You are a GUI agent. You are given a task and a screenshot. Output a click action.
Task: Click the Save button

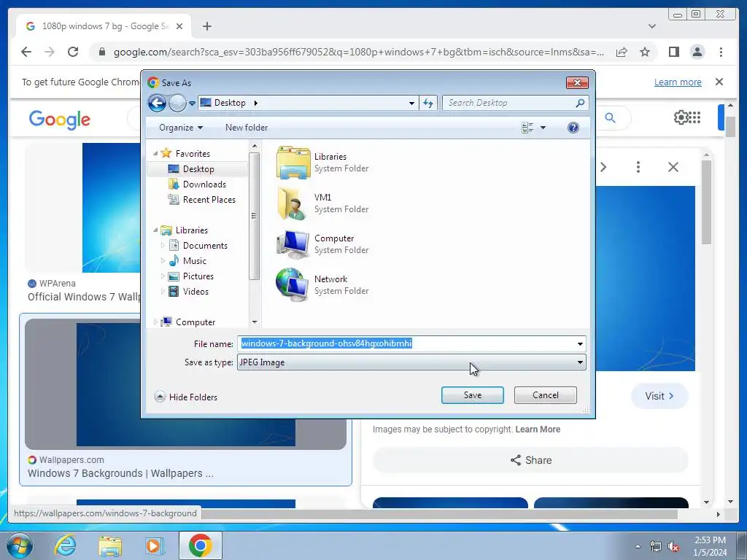(472, 395)
